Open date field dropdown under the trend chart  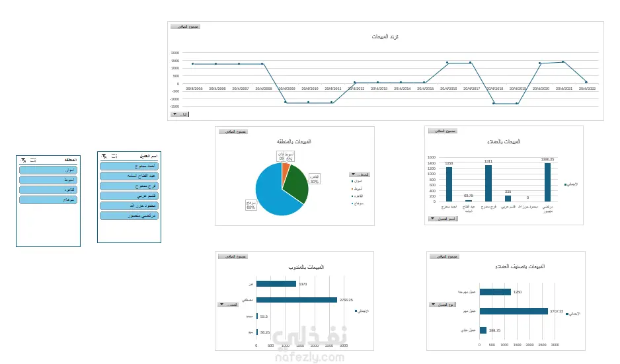tap(180, 114)
